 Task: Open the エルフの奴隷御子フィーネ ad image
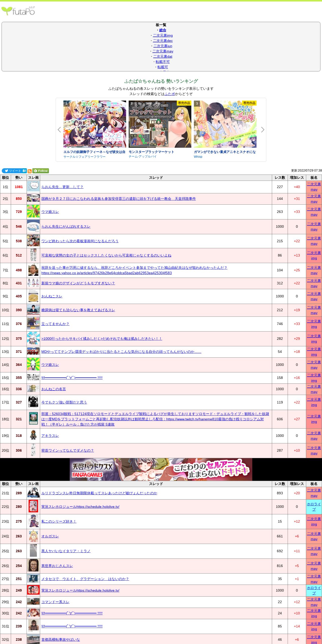click(95, 124)
